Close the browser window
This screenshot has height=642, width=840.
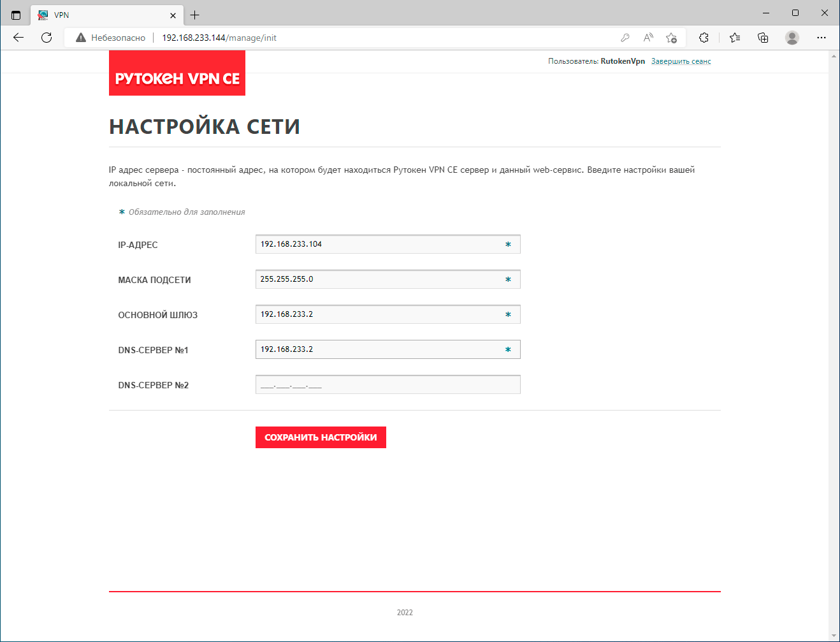click(x=825, y=13)
